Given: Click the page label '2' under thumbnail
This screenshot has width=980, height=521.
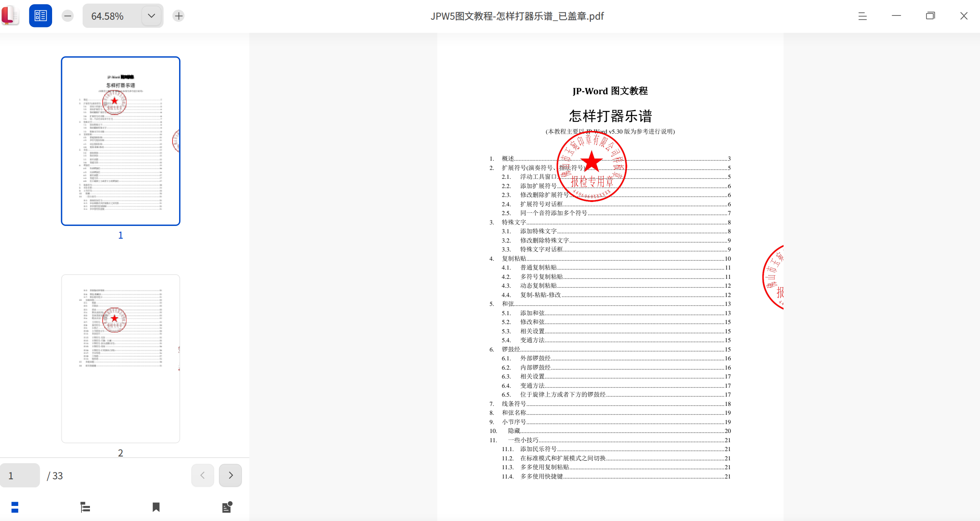Looking at the screenshot, I should 120,453.
